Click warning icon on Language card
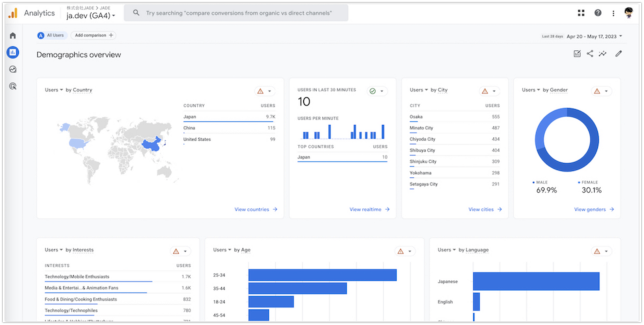 (597, 251)
